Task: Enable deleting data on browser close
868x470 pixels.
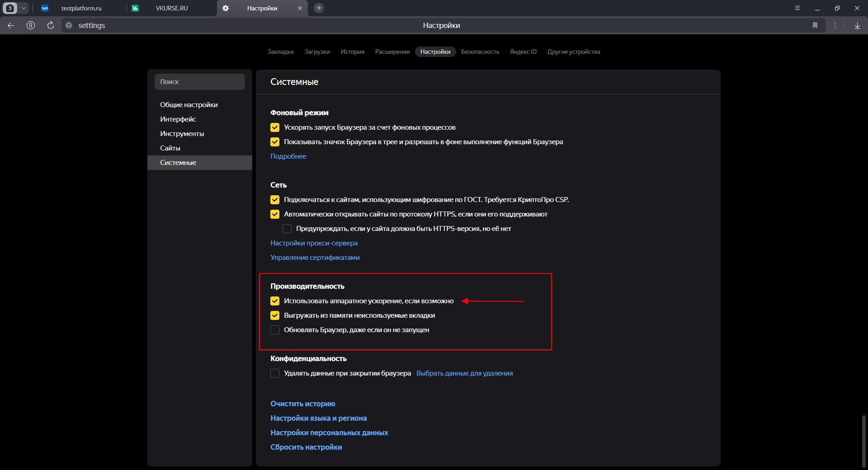Action: click(x=275, y=373)
